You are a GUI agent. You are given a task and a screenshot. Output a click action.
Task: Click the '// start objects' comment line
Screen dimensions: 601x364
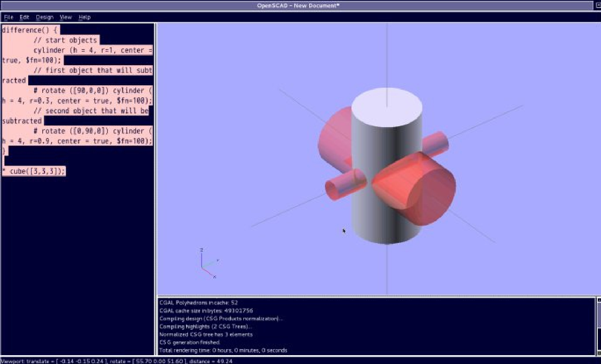point(65,40)
